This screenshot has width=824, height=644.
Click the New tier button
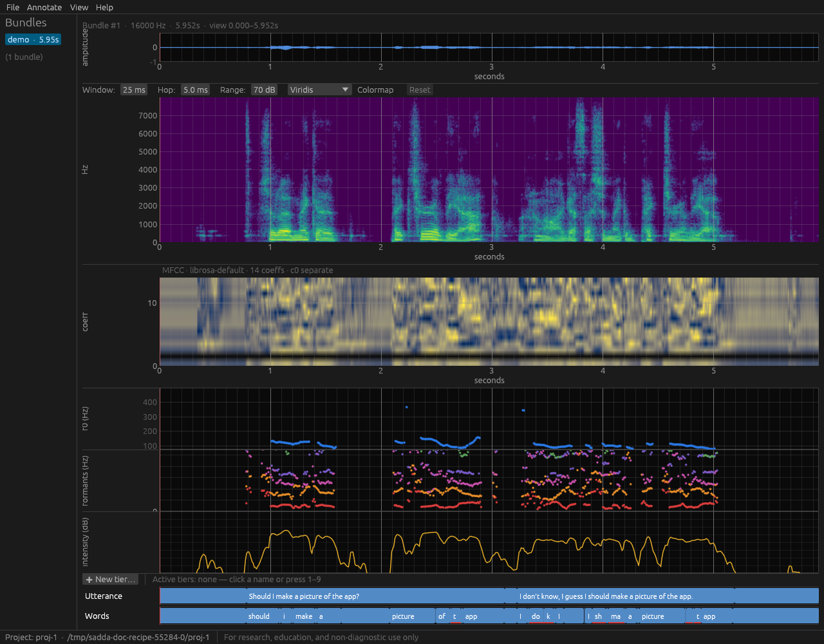tap(110, 580)
